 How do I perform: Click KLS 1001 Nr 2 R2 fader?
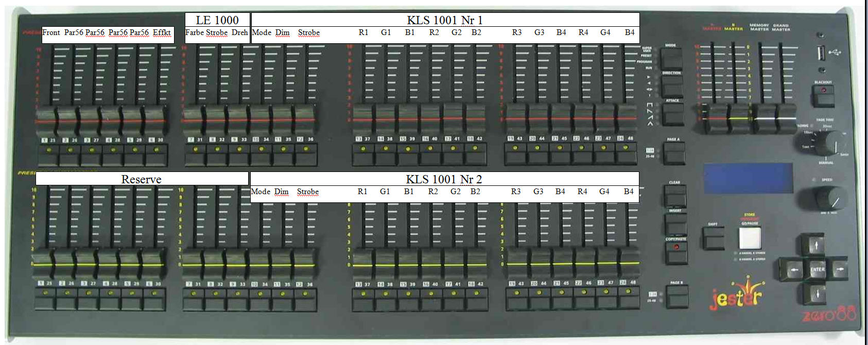[x=431, y=265]
